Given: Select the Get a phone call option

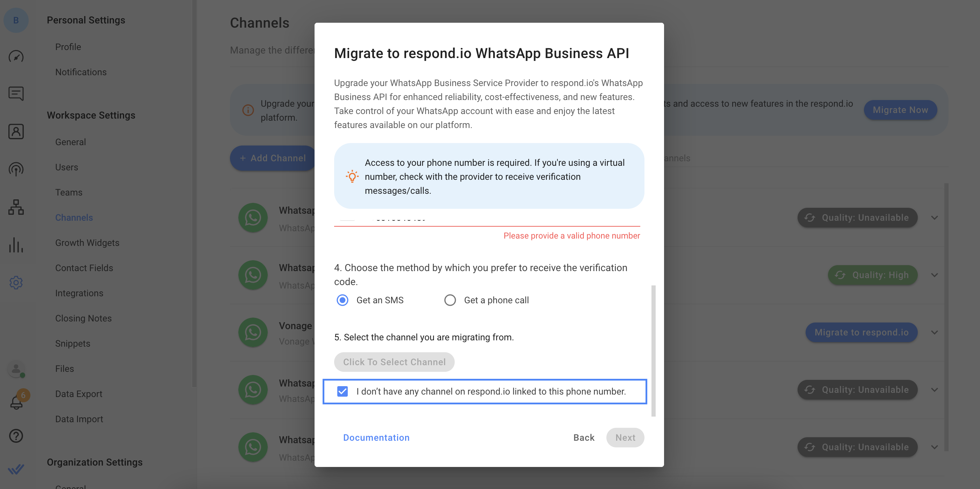Looking at the screenshot, I should 450,300.
